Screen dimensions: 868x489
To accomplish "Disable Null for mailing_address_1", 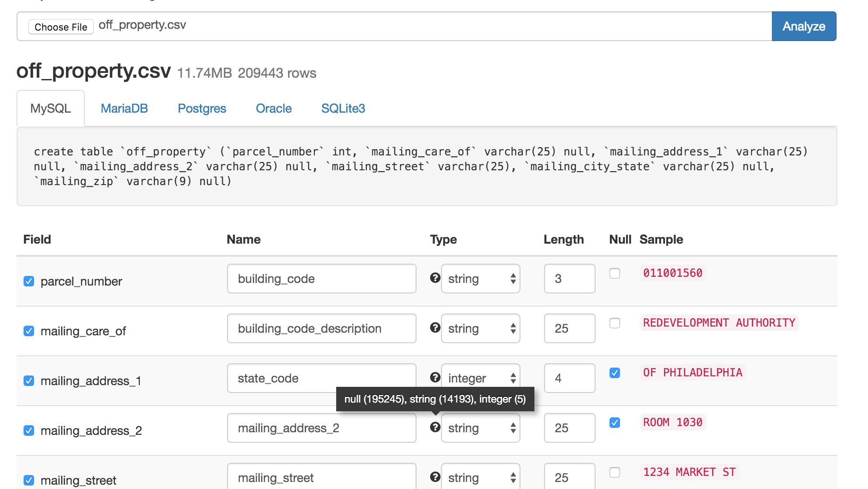I will click(x=615, y=373).
